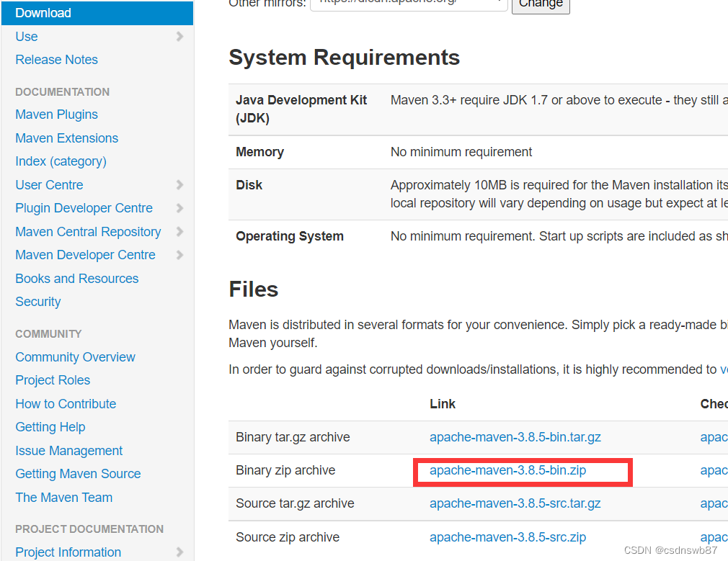The width and height of the screenshot is (728, 561).
Task: Expand the Project Information chevron
Action: coord(179,552)
